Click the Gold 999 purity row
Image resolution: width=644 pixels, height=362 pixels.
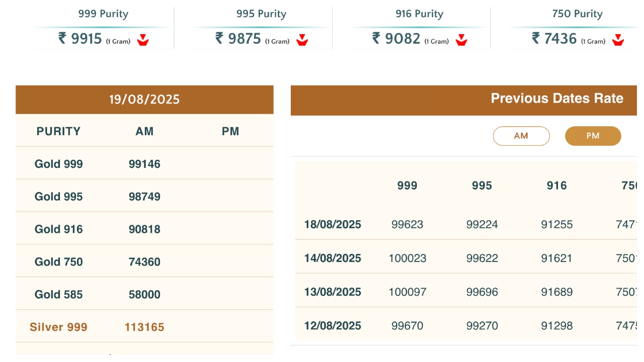click(x=59, y=164)
